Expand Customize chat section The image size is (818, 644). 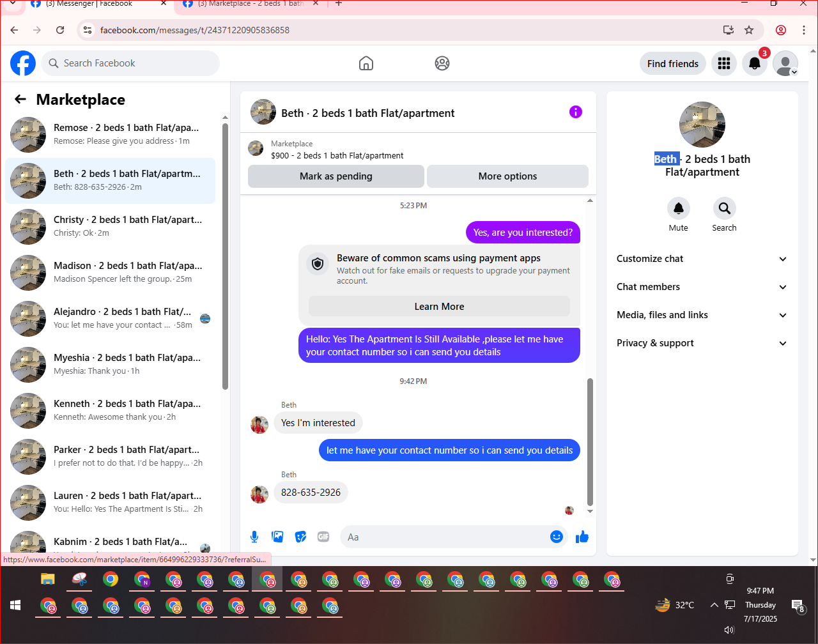click(702, 259)
